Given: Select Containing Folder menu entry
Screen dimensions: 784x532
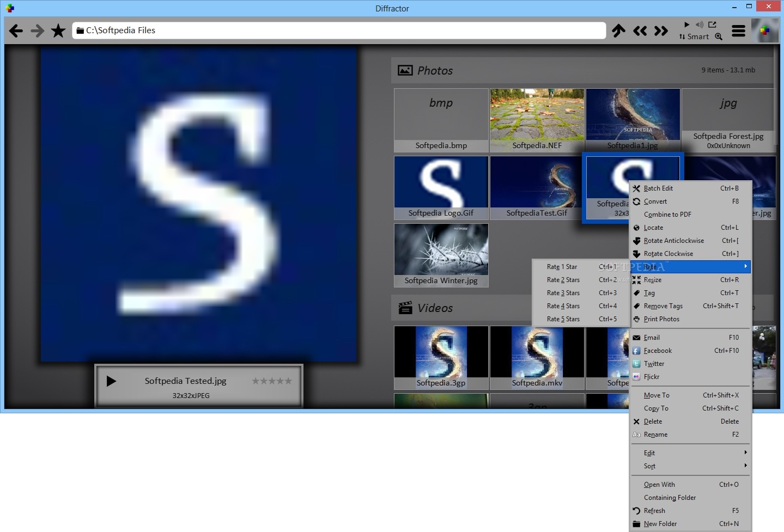Looking at the screenshot, I should click(690, 498).
